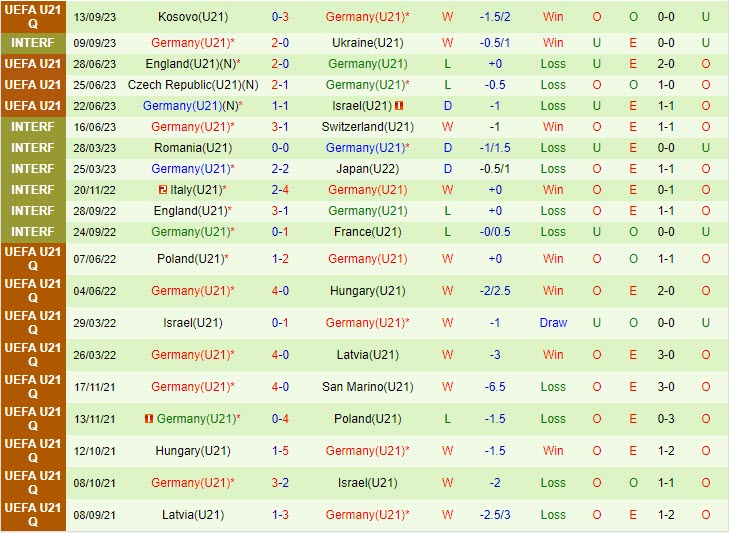This screenshot has width=729, height=533.
Task: Click the -2/2.5 handicap on Hungary row
Action: 495,291
